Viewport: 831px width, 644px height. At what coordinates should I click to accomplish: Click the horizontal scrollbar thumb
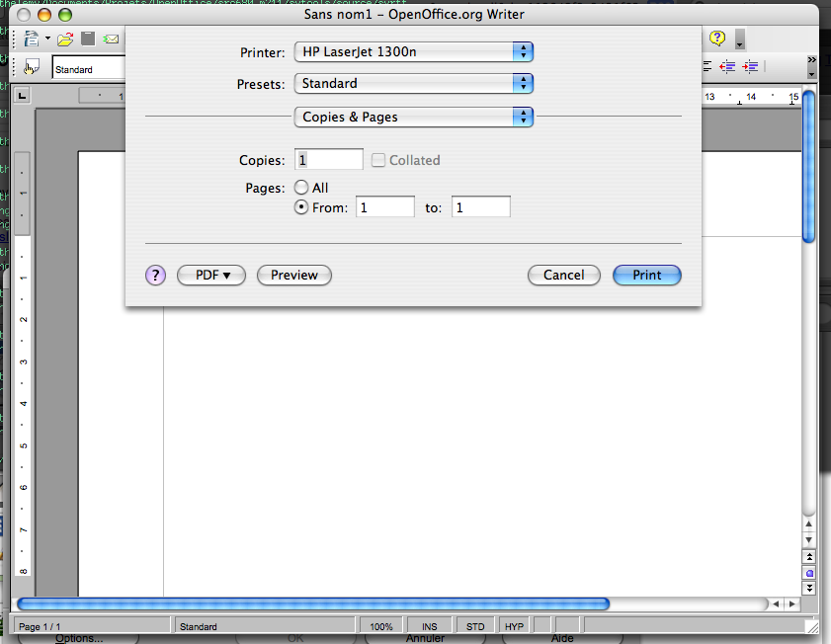313,604
